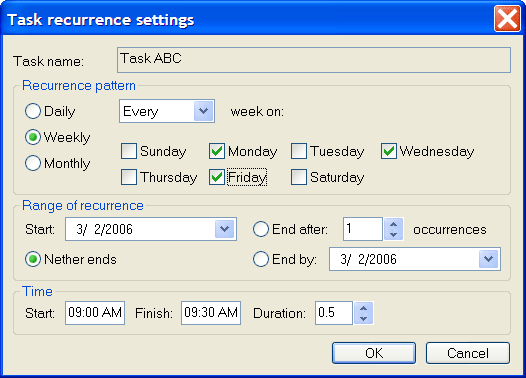Select the Daily recurrence pattern
Viewport: 526px width, 378px height.
[x=33, y=111]
